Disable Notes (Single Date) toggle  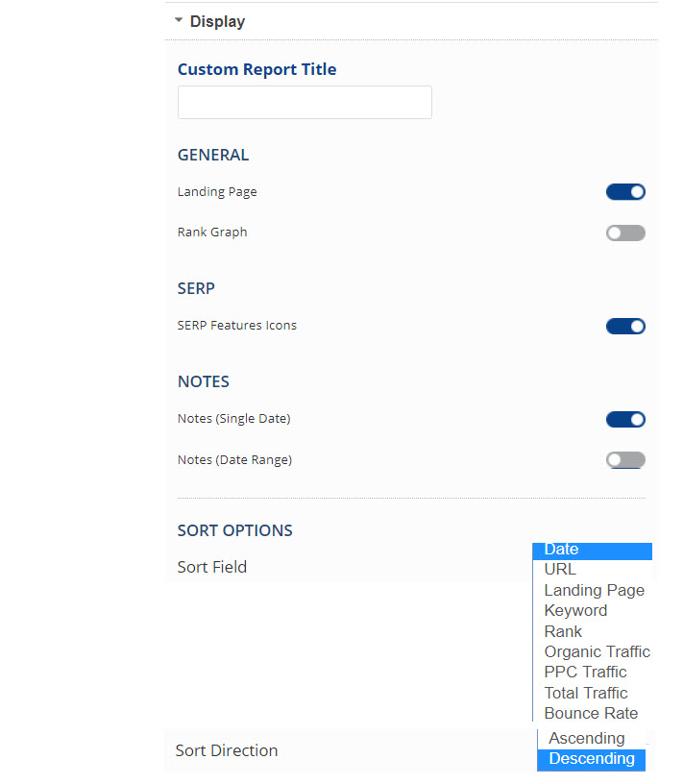coord(625,419)
